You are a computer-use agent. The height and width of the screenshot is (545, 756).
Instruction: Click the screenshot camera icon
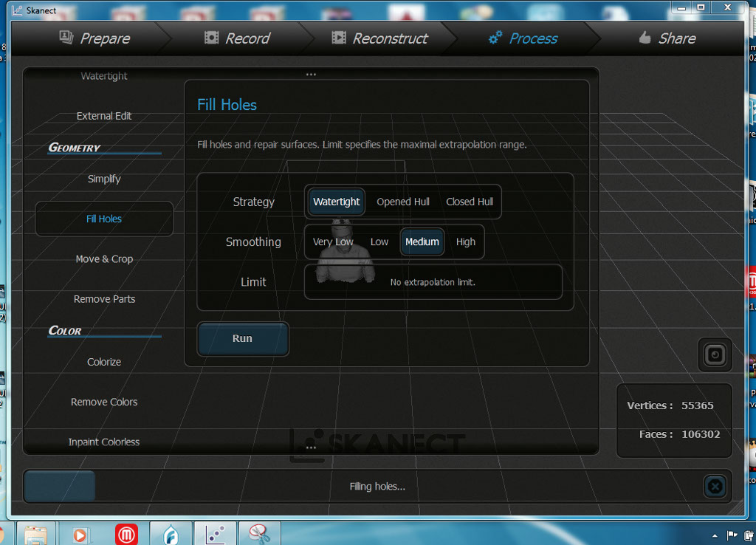(715, 355)
